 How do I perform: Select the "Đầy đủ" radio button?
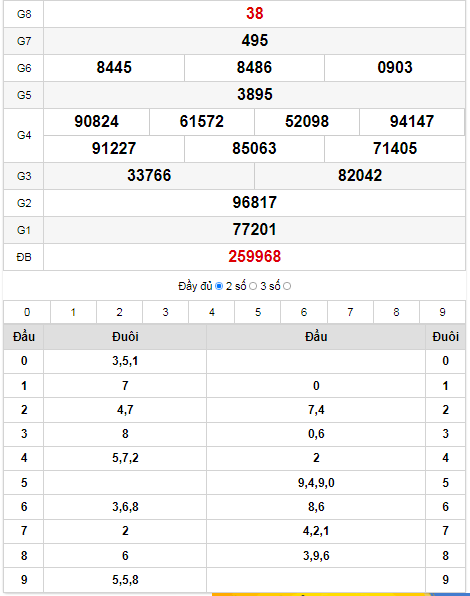[x=219, y=286]
